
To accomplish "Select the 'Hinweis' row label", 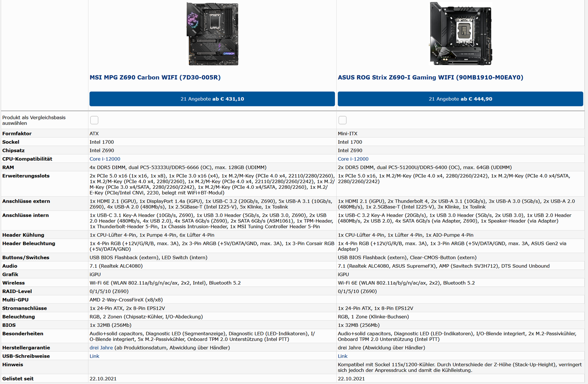I will (13, 365).
